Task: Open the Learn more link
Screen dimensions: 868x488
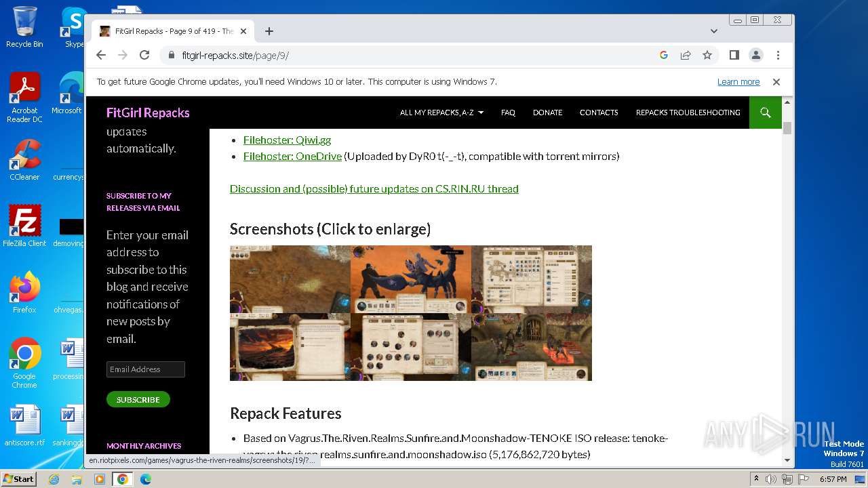Action: [x=738, y=82]
